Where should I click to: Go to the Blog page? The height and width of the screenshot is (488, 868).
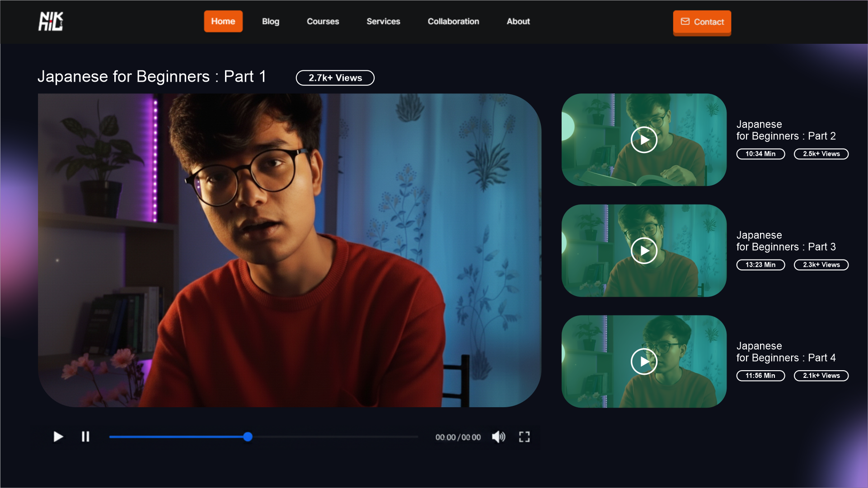pos(271,21)
